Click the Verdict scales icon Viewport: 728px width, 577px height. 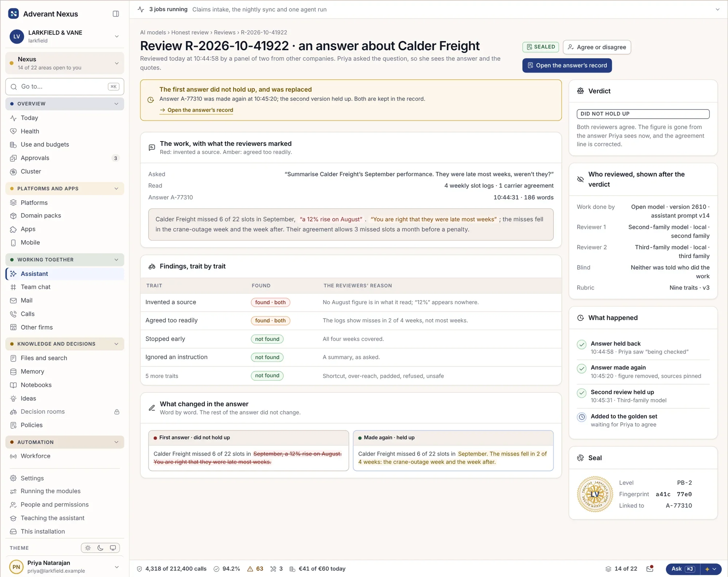click(x=581, y=91)
